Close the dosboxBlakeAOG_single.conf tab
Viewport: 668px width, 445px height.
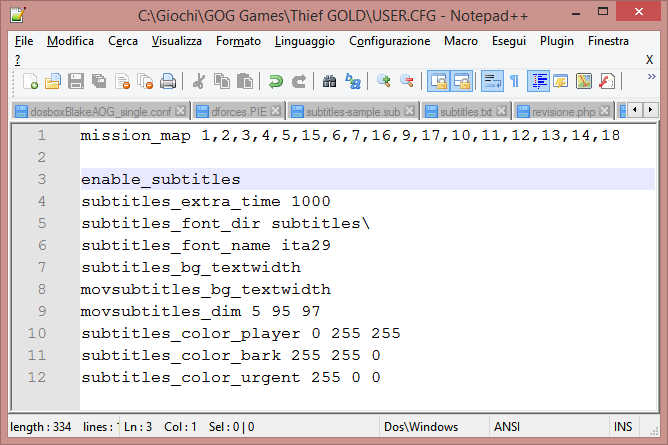(x=181, y=111)
